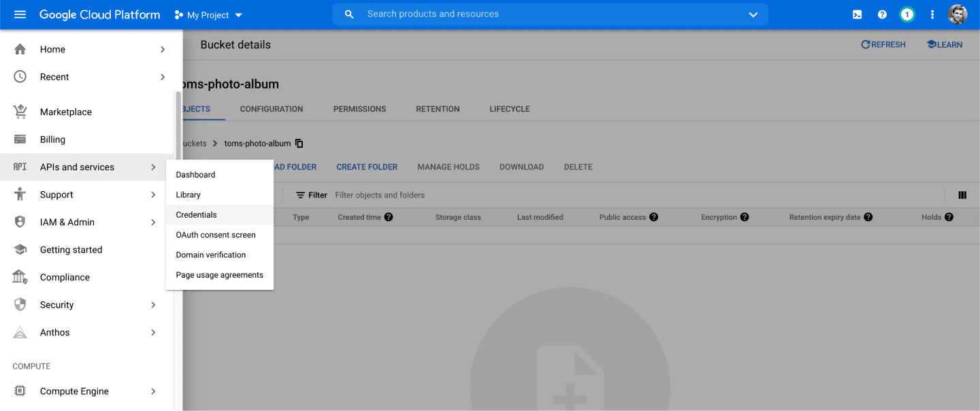
Task: Click CREATE FOLDER
Action: pos(367,167)
